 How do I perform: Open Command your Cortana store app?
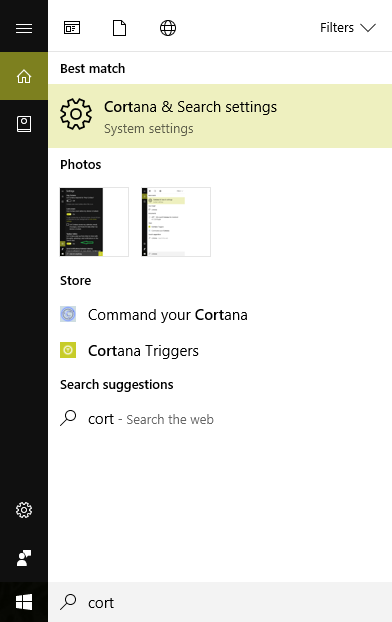[x=220, y=315]
